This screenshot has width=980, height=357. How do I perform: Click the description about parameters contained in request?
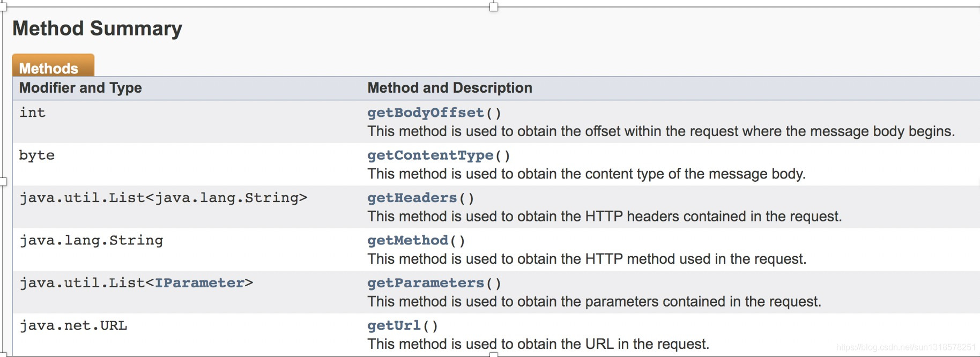(x=595, y=302)
